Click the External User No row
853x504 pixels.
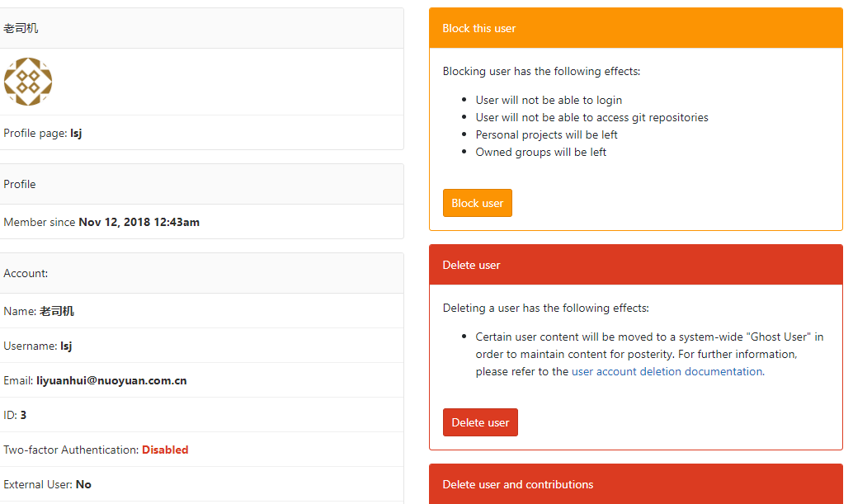(48, 485)
